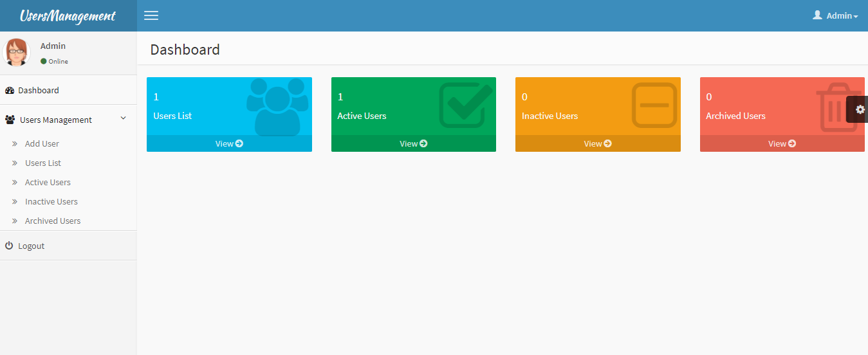Click View on the Active Users card
Viewport: 868px width, 355px height.
(x=413, y=143)
